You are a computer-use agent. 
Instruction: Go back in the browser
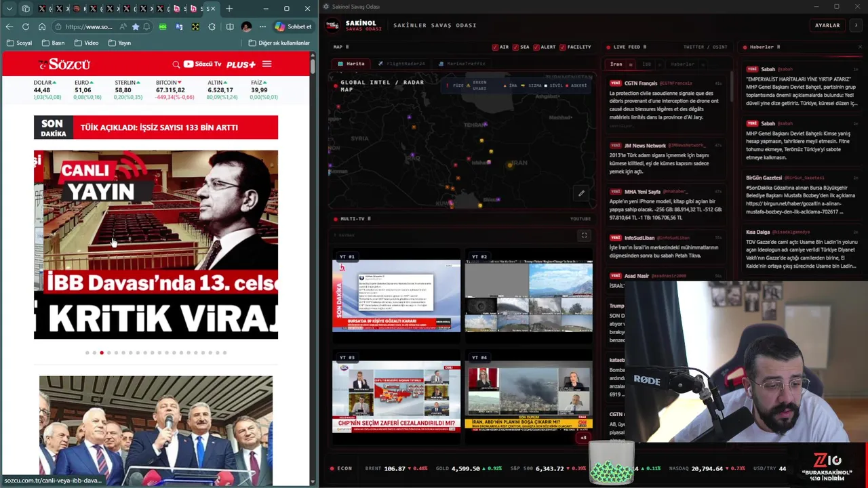(9, 26)
